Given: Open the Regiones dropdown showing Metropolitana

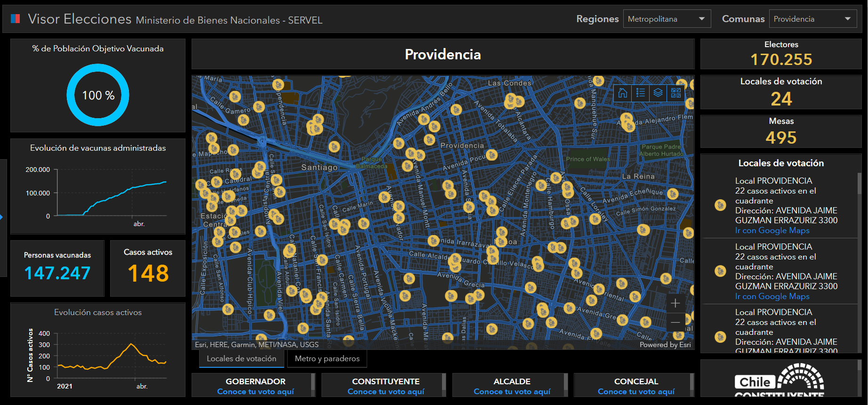Looking at the screenshot, I should click(667, 19).
